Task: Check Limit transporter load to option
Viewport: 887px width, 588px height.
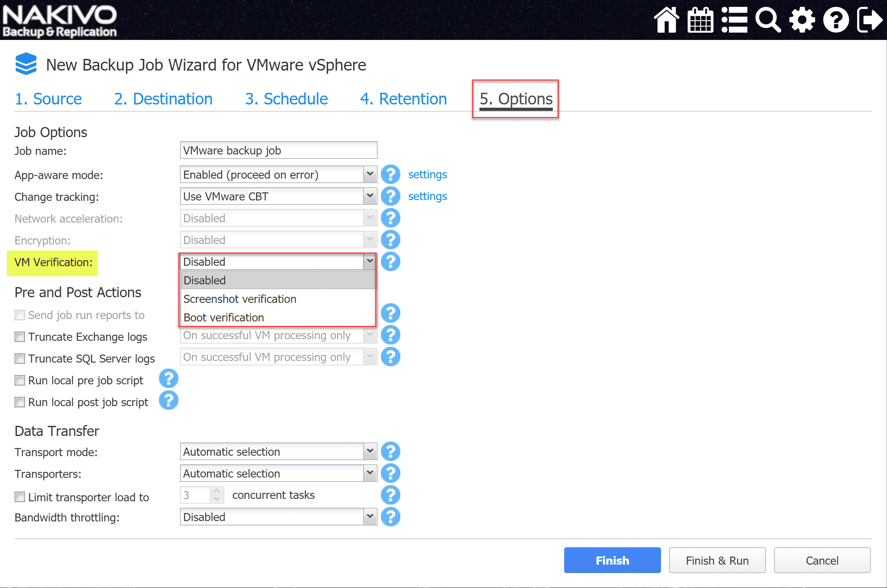Action: tap(19, 497)
